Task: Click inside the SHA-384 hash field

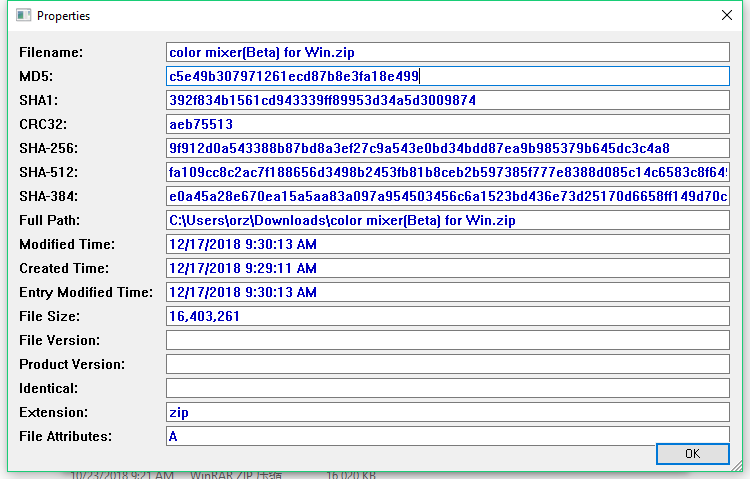Action: pos(447,196)
